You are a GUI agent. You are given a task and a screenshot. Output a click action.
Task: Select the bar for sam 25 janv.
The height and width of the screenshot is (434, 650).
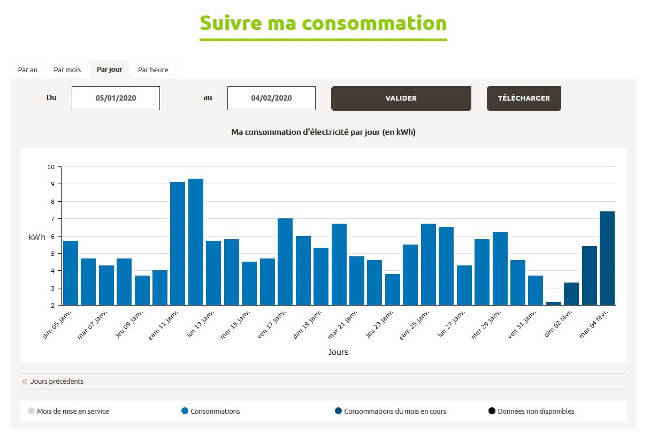coord(429,265)
